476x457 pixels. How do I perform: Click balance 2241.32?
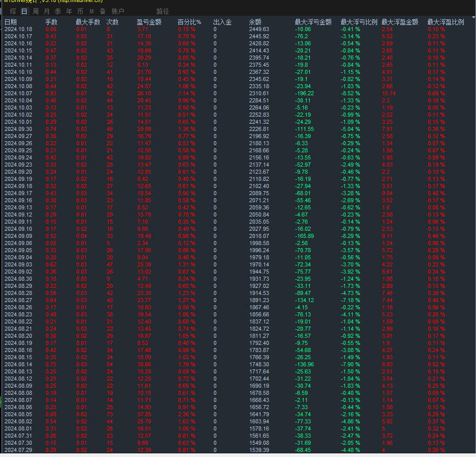coord(259,122)
